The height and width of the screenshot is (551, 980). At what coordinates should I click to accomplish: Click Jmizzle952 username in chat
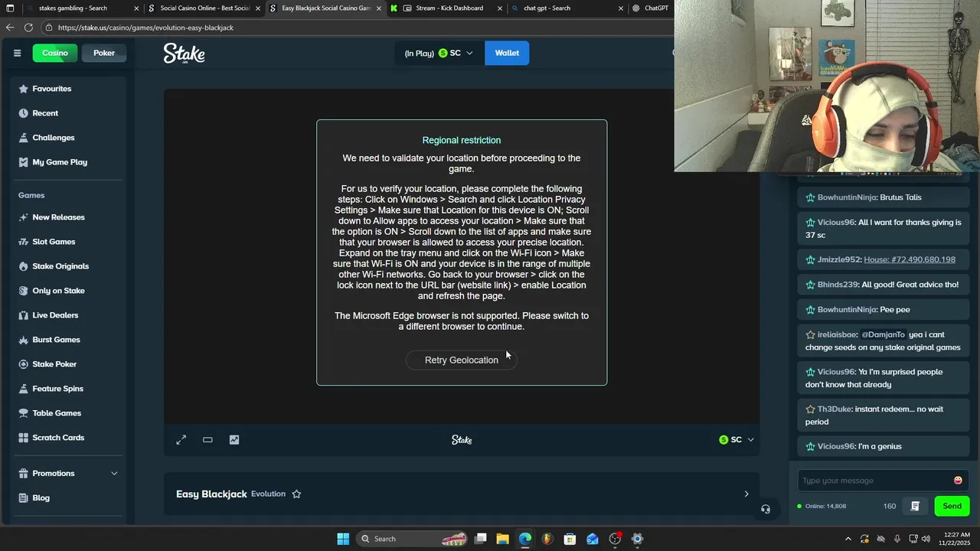[x=839, y=259]
